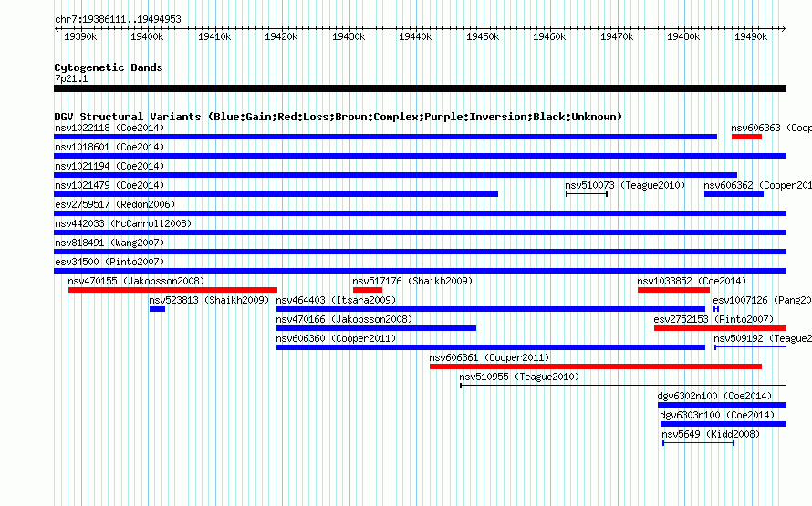Select the esv2752153 red loss bar

pyautogui.click(x=721, y=328)
